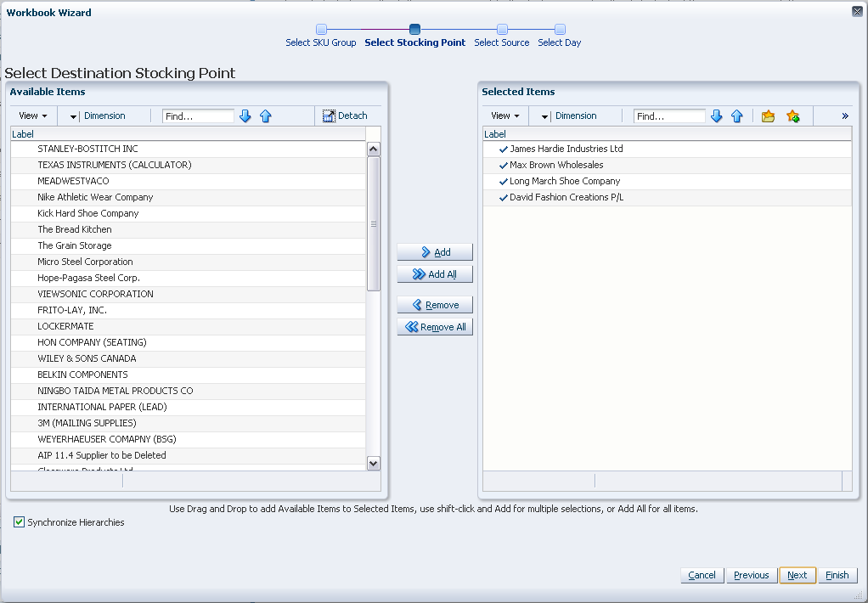The height and width of the screenshot is (603, 868).
Task: Select David Fashion Creations P/L in Selected Items
Action: point(667,197)
